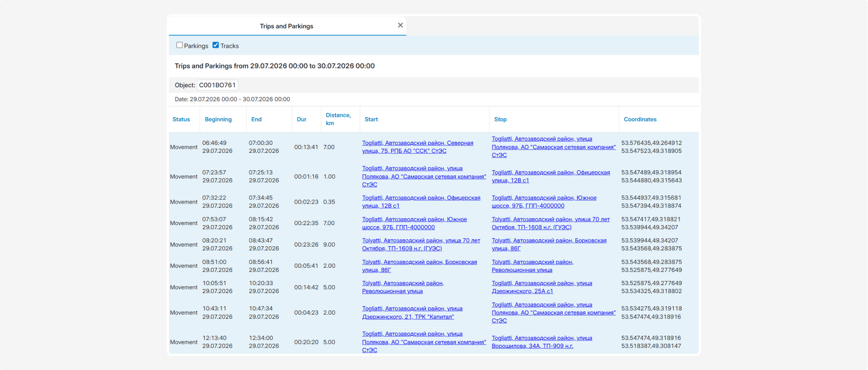The height and width of the screenshot is (370, 868).
Task: Open stop link Офицерская улица for 07:23:57 trip
Action: 551,176
